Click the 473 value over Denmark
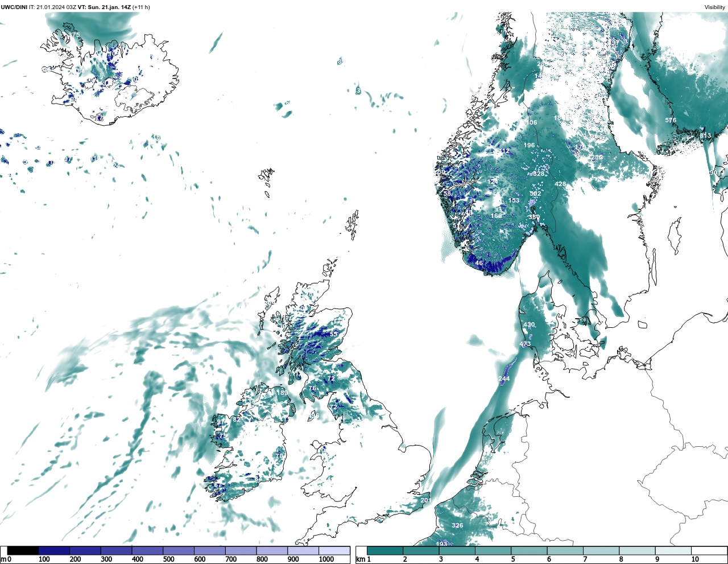Viewport: 728px width, 564px height. [x=525, y=344]
